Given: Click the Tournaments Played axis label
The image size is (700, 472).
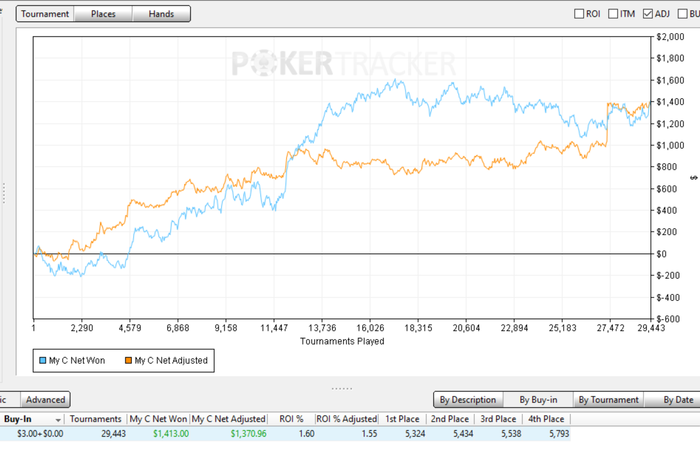Looking at the screenshot, I should pos(342,341).
